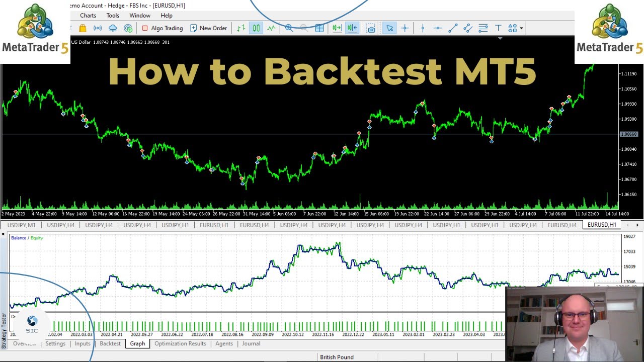Click the New Order button

[208, 28]
